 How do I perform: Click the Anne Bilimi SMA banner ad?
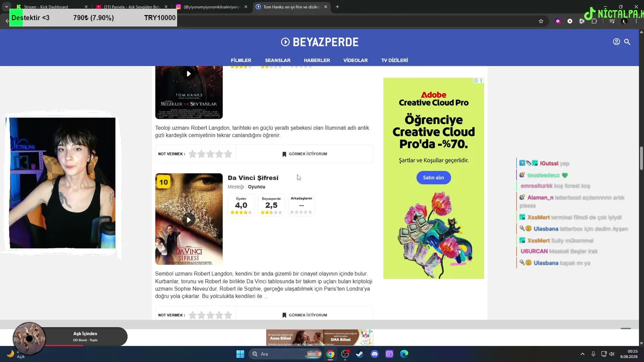pyautogui.click(x=319, y=337)
